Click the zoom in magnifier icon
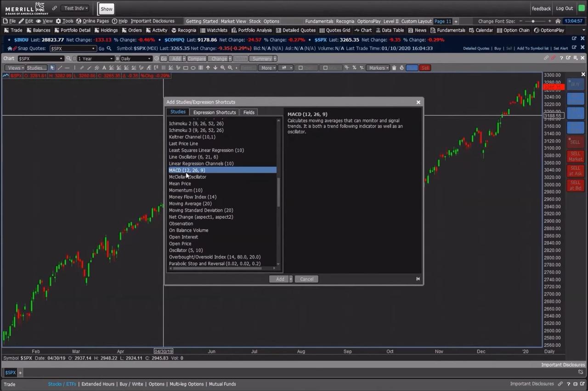 point(223,68)
